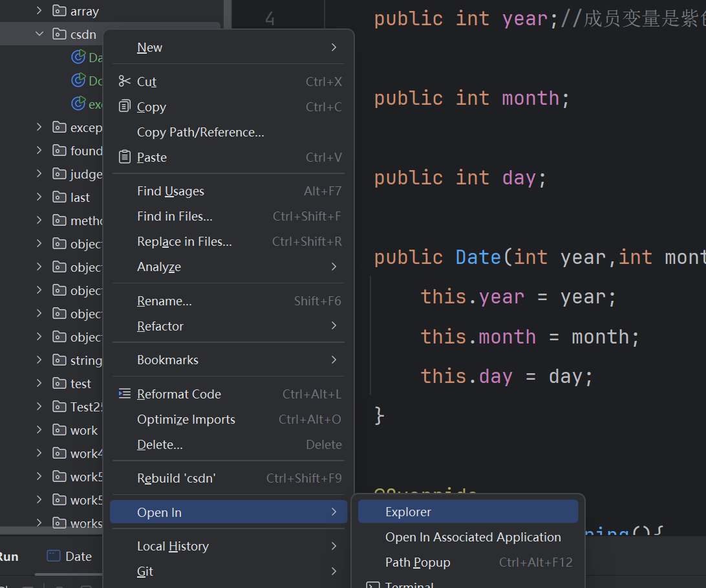Click the second class icon under csdn
Screen dimensions: 706x588
[78, 80]
